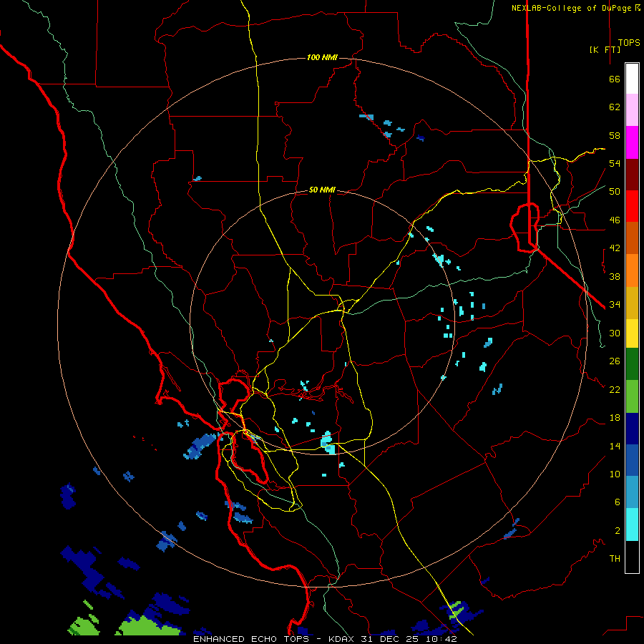Click the legend value "54"
This screenshot has height=644, width=644.
pyautogui.click(x=615, y=163)
